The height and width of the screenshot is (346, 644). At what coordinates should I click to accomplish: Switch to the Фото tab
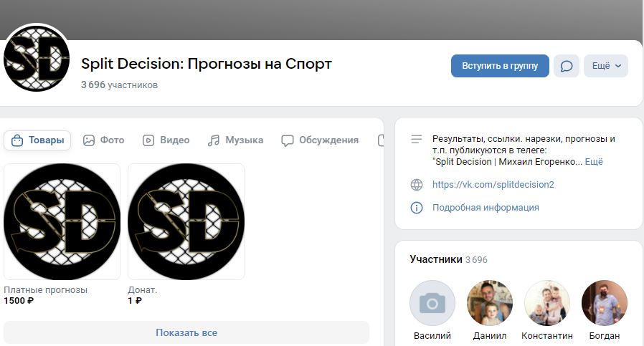coord(103,140)
